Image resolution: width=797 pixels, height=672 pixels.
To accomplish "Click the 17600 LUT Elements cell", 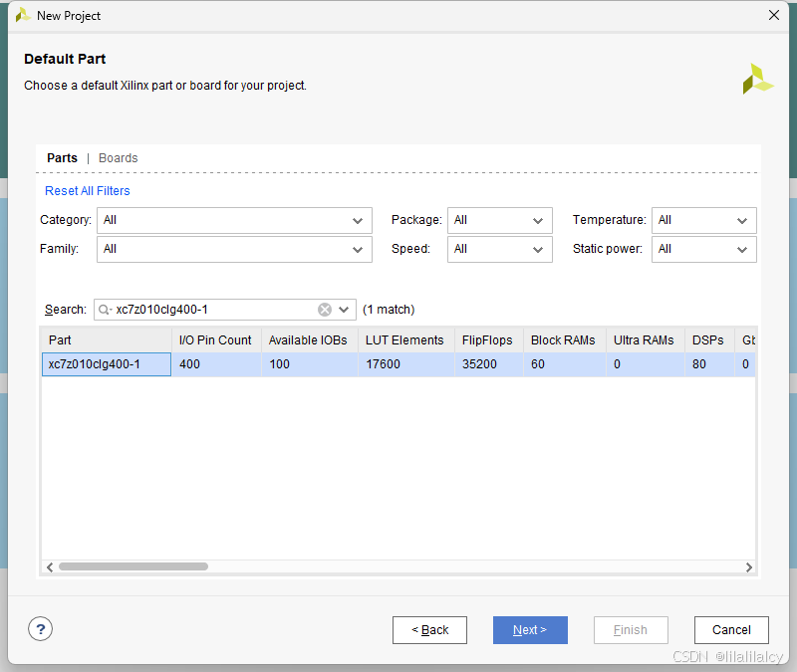I will (x=406, y=364).
